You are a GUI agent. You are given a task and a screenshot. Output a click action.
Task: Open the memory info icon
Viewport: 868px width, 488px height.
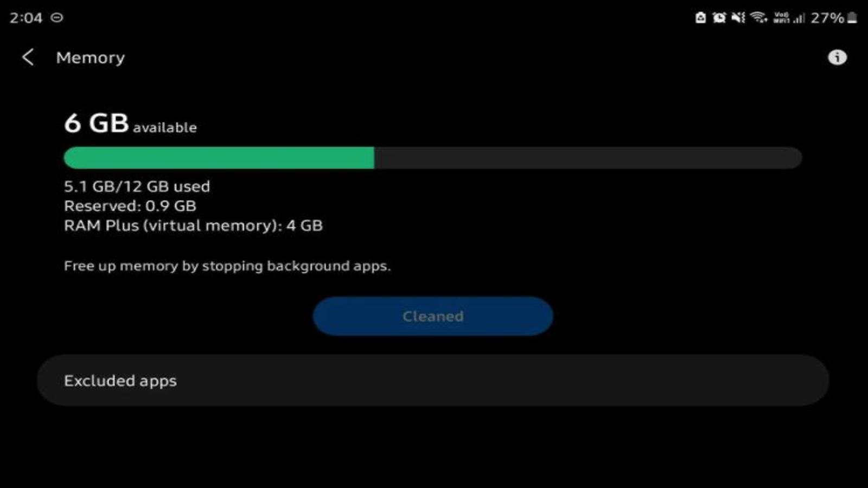(x=837, y=57)
